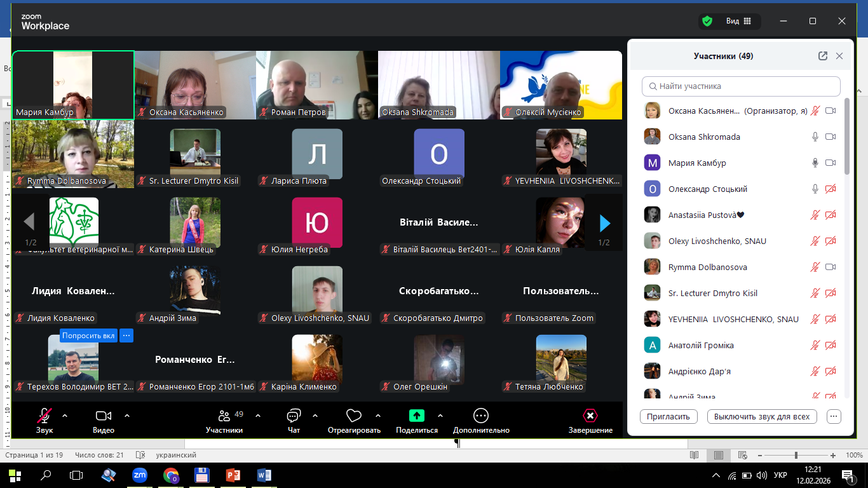This screenshot has width=868, height=488.
Task: Click Выключить звук для всех button
Action: pos(761,417)
